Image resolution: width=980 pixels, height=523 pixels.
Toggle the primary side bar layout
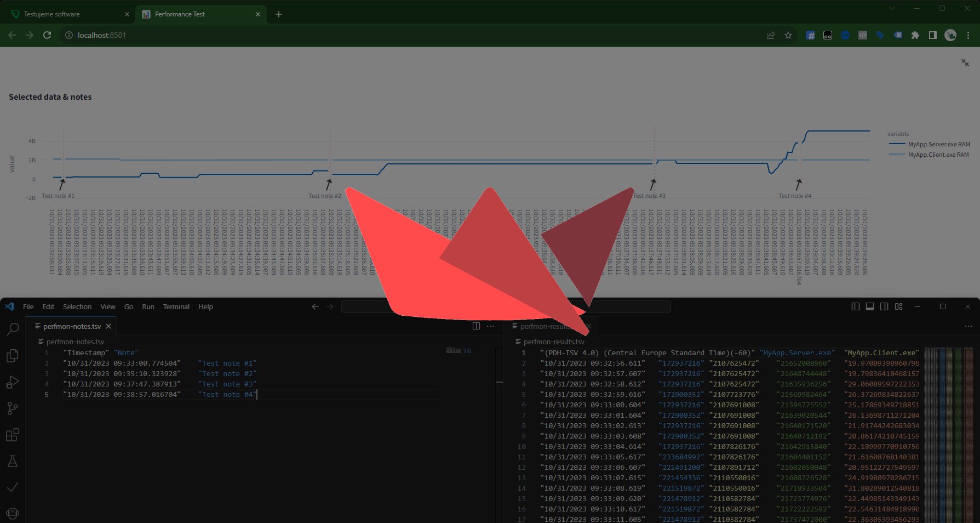[855, 306]
